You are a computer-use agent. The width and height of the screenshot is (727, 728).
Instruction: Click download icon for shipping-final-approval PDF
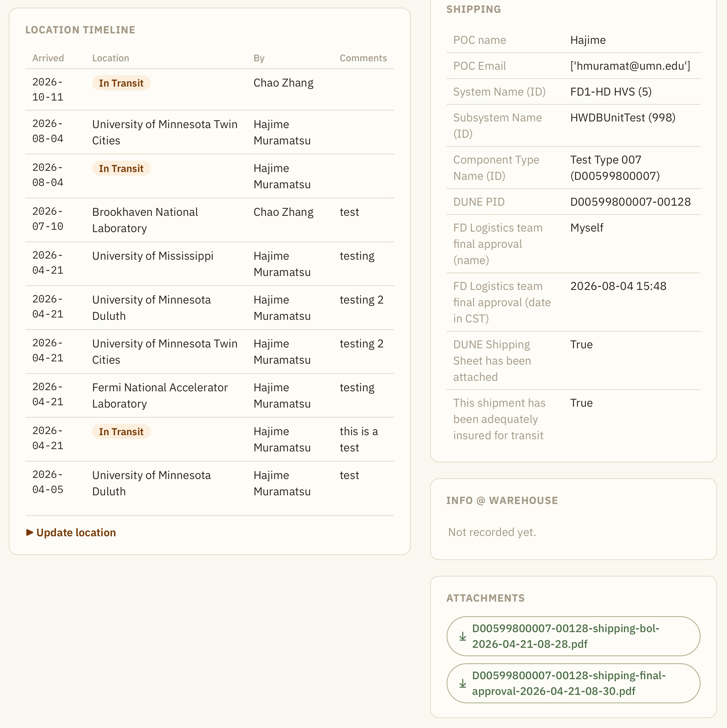click(463, 684)
